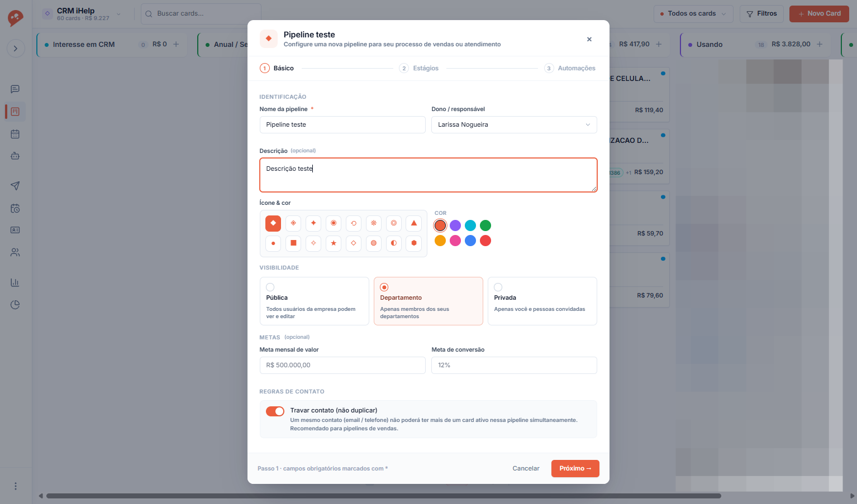
Task: Choose the small dot pipeline icon
Action: point(273,243)
